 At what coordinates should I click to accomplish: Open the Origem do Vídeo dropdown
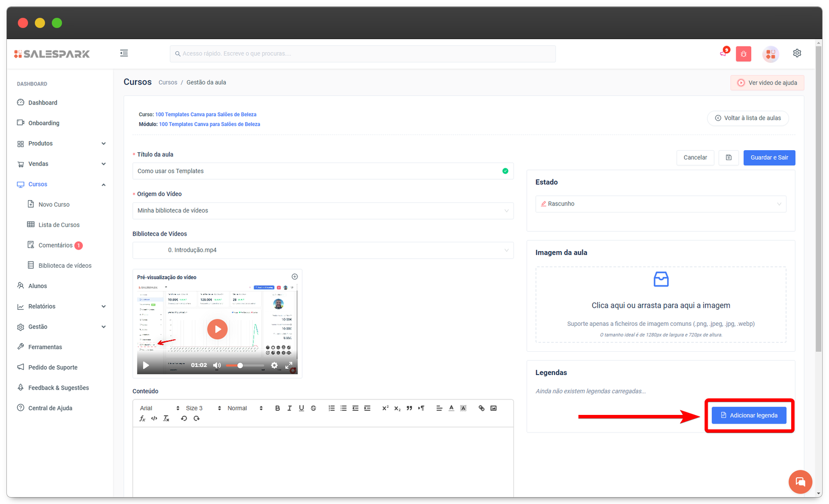tap(322, 211)
